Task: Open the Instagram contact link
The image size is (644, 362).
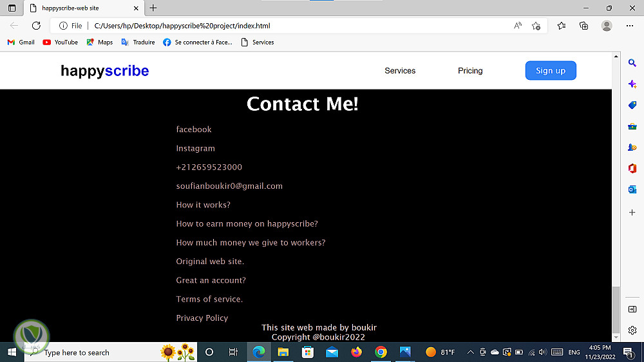Action: click(x=196, y=148)
